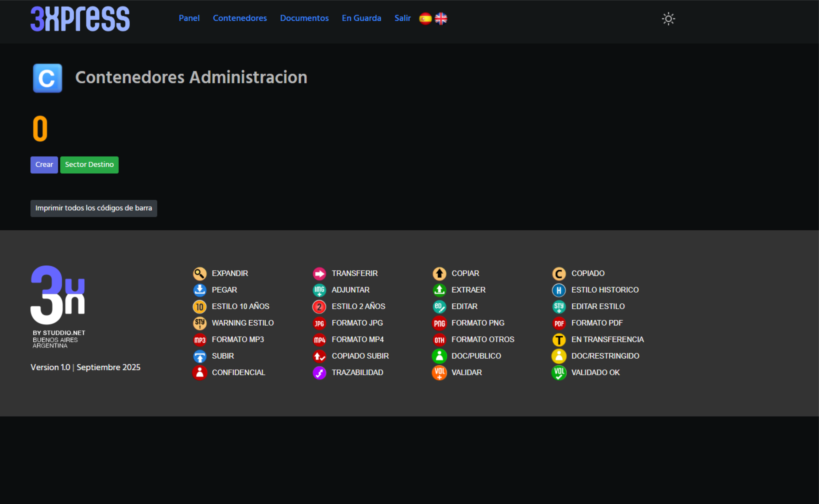Go to Documentos in navigation
The image size is (819, 504).
pos(304,18)
